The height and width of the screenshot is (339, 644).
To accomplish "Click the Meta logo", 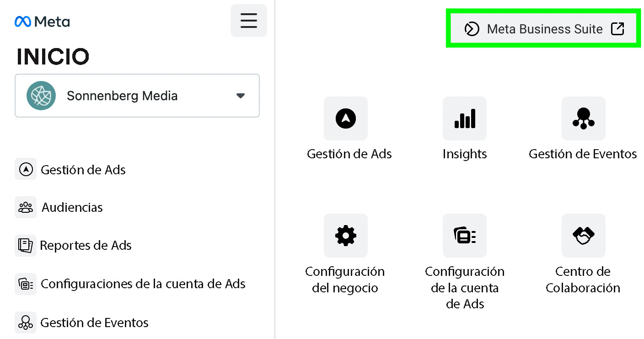I will click(x=42, y=22).
